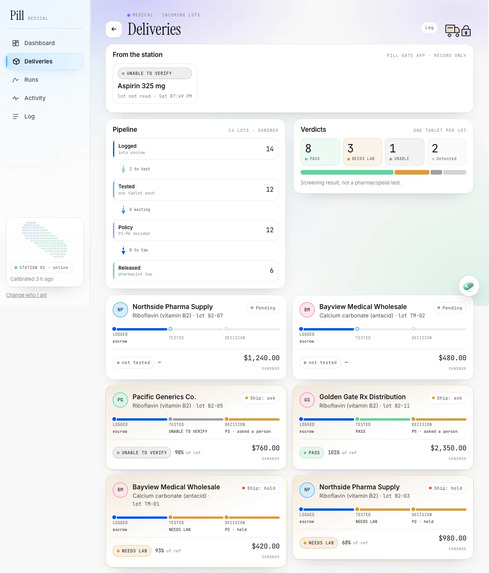The image size is (489, 573).
Task: Click BM avatar on lot TM-02 card
Action: click(x=307, y=310)
